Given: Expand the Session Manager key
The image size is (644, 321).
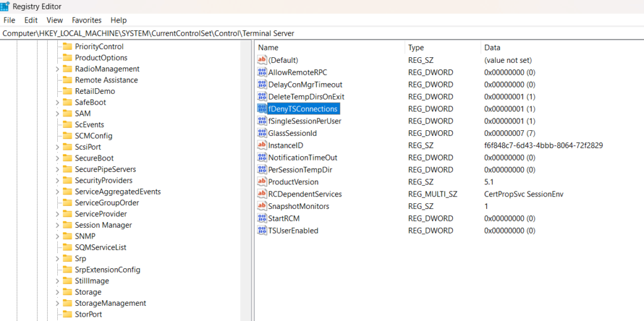Looking at the screenshot, I should point(57,225).
